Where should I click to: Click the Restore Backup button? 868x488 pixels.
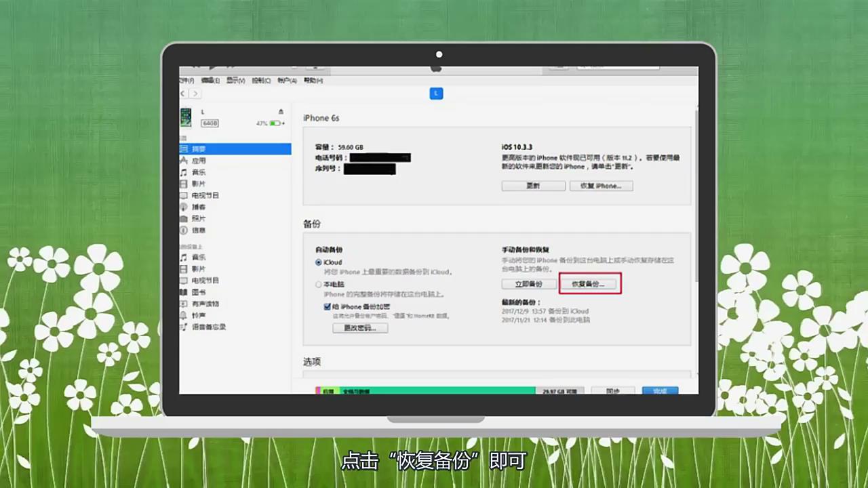pyautogui.click(x=589, y=284)
